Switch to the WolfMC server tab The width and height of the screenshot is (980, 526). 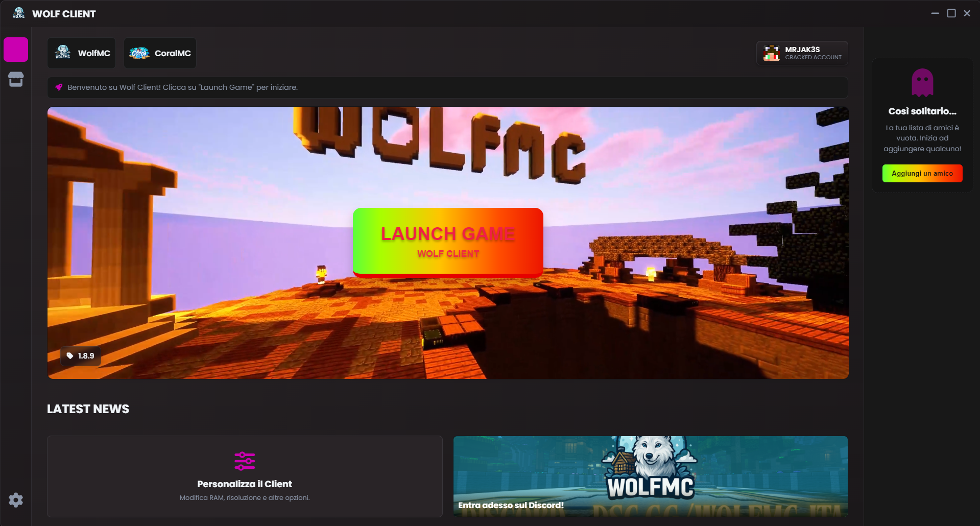(x=82, y=53)
